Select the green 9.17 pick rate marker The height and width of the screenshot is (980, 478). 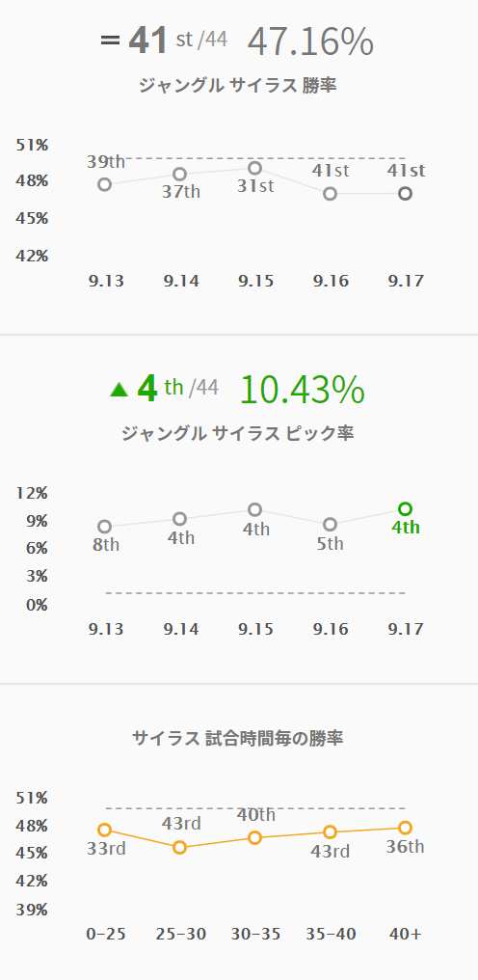pyautogui.click(x=405, y=508)
